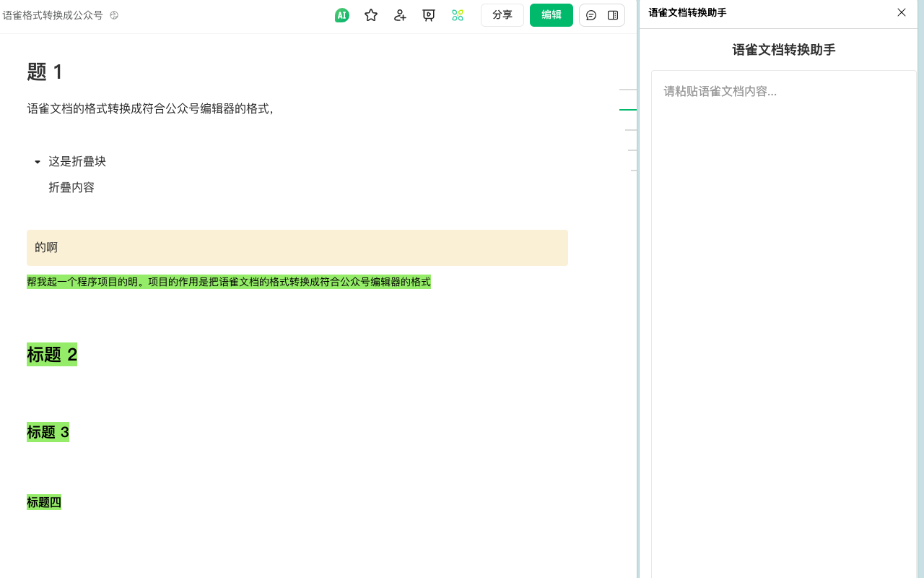Select the highlighted green outline marker
The width and height of the screenshot is (924, 578).
tap(628, 110)
